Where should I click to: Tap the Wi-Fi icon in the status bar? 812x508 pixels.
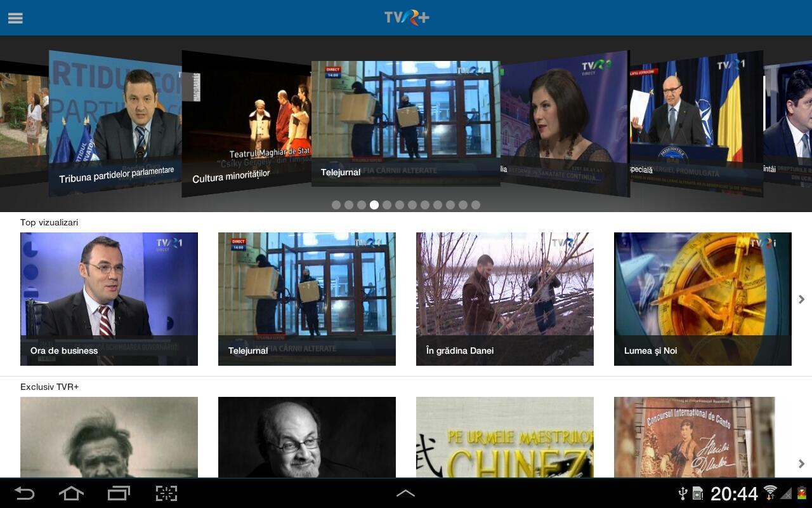tap(769, 492)
